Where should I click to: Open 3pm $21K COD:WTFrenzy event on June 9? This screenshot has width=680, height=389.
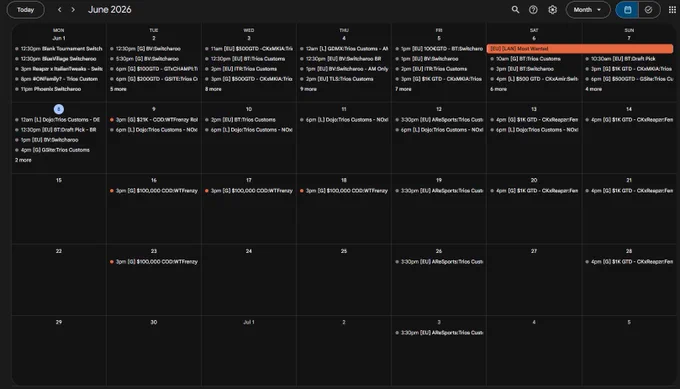(154, 120)
